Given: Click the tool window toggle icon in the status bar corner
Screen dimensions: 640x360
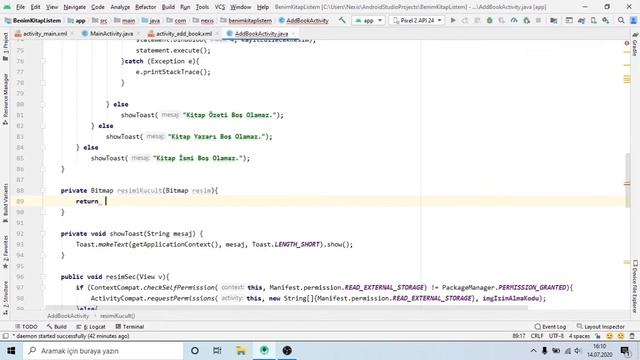Looking at the screenshot, I should pyautogui.click(x=5, y=336).
